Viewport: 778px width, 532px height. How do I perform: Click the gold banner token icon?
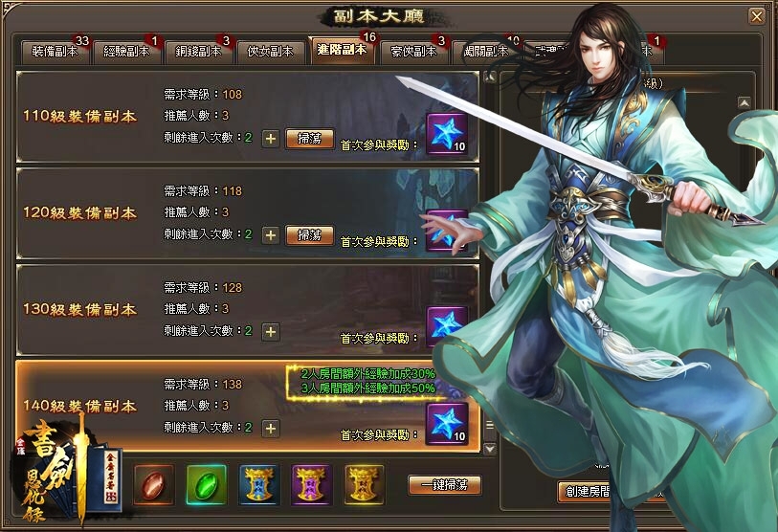click(365, 485)
